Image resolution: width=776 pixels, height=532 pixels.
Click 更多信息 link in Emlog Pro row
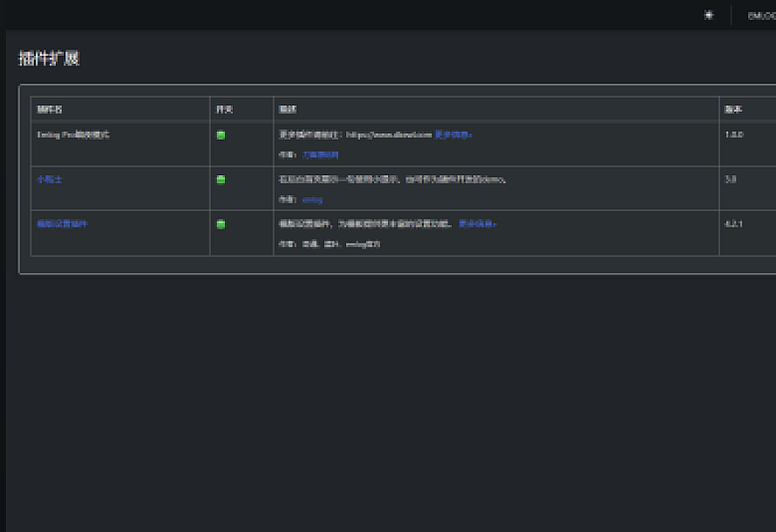[453, 134]
